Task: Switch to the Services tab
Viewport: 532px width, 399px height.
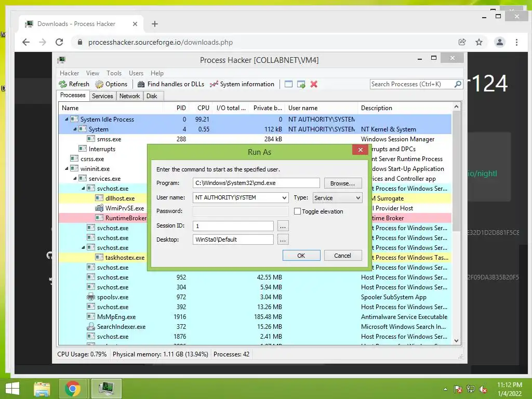Action: click(x=102, y=96)
